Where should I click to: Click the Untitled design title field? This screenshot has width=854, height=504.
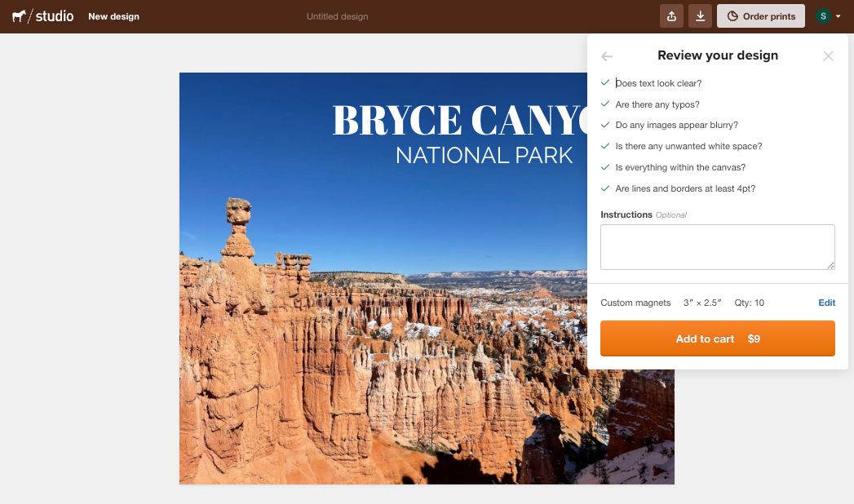click(337, 16)
